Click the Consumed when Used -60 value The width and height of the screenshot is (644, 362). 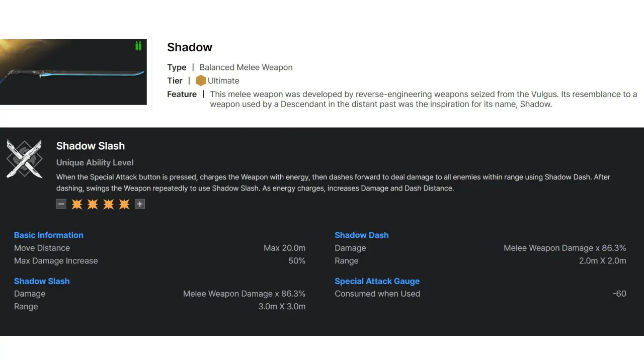point(619,294)
